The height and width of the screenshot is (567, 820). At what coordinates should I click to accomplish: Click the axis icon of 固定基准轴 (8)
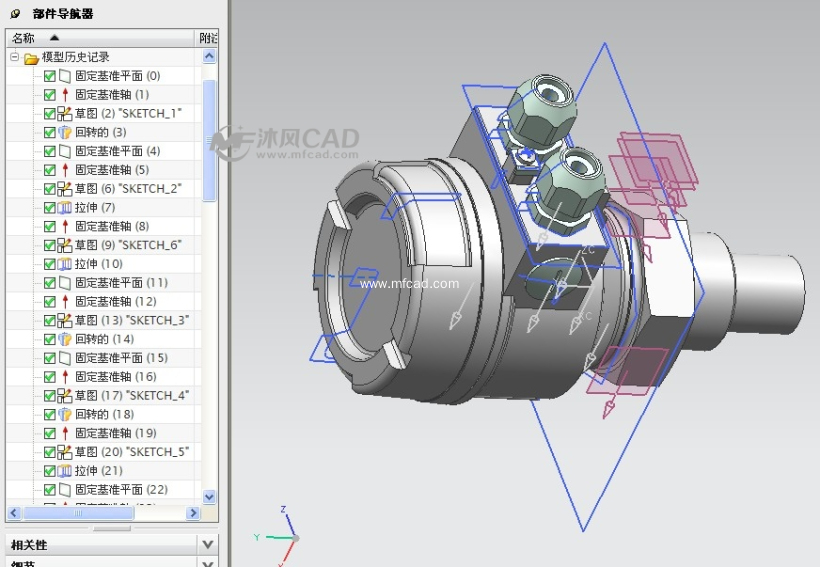click(65, 226)
